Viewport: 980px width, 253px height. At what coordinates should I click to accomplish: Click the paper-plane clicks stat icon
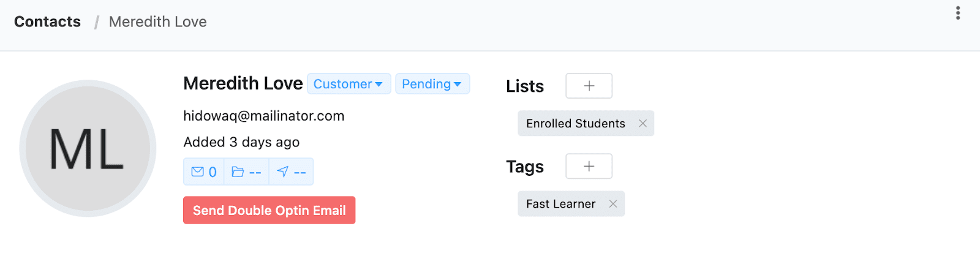pyautogui.click(x=282, y=172)
